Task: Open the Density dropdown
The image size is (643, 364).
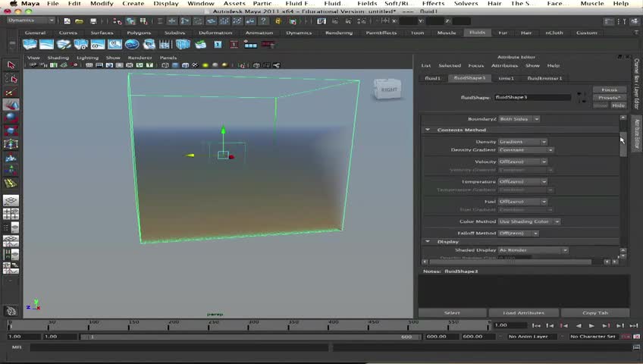Action: click(522, 142)
